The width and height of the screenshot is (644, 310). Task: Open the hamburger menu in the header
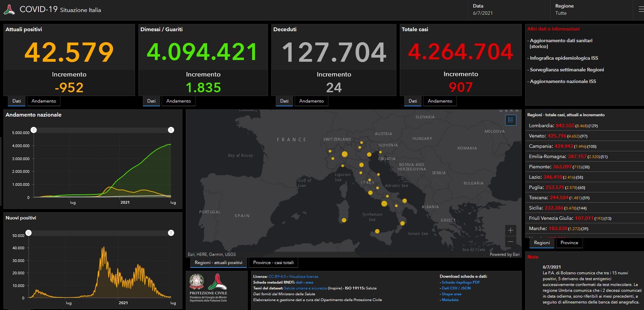[640, 10]
